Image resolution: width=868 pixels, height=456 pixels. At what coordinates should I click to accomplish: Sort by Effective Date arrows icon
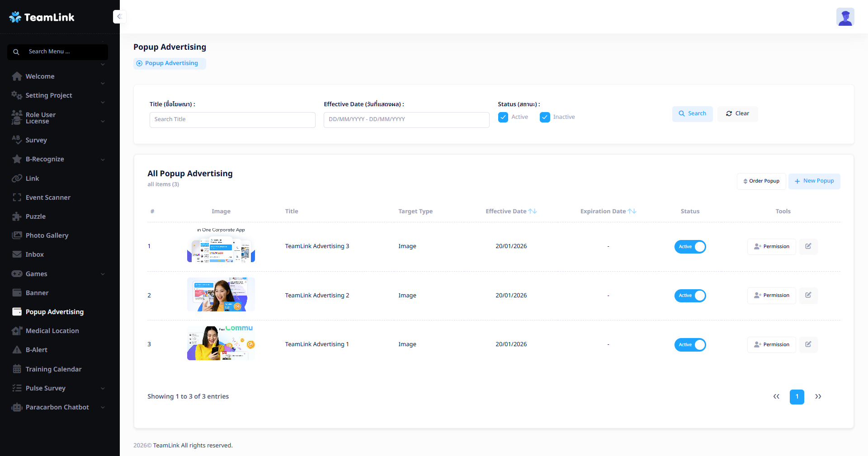[533, 211]
